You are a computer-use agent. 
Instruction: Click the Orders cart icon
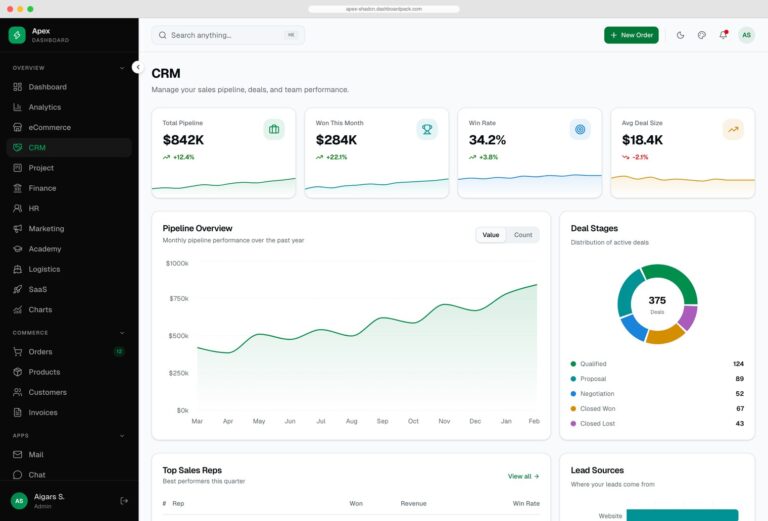[x=18, y=352]
